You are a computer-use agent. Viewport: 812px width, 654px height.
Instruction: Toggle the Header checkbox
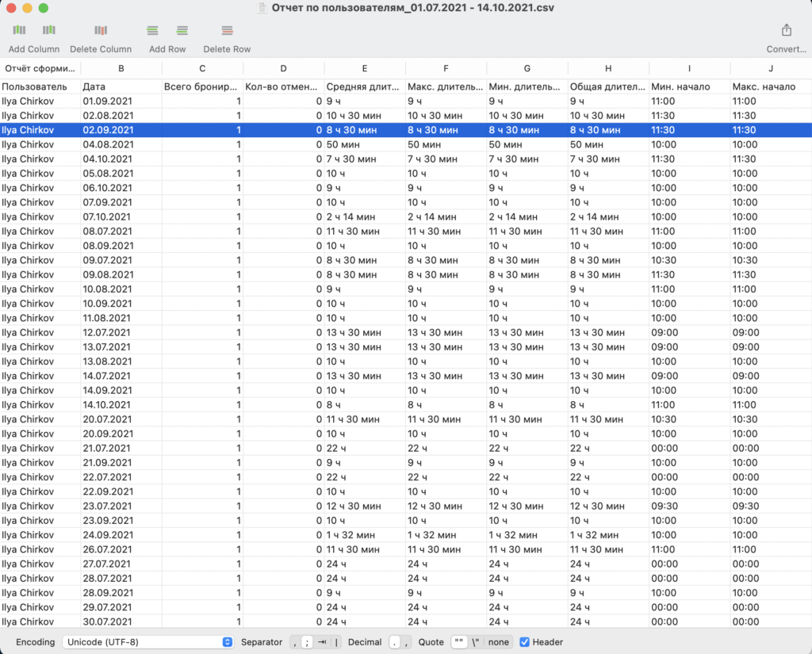click(x=525, y=642)
